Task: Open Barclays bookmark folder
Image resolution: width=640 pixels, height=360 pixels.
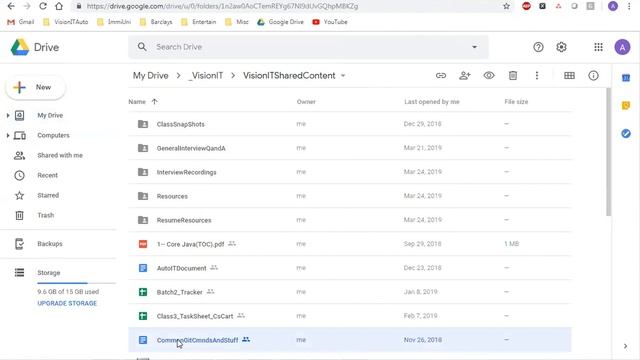Action: click(x=156, y=22)
